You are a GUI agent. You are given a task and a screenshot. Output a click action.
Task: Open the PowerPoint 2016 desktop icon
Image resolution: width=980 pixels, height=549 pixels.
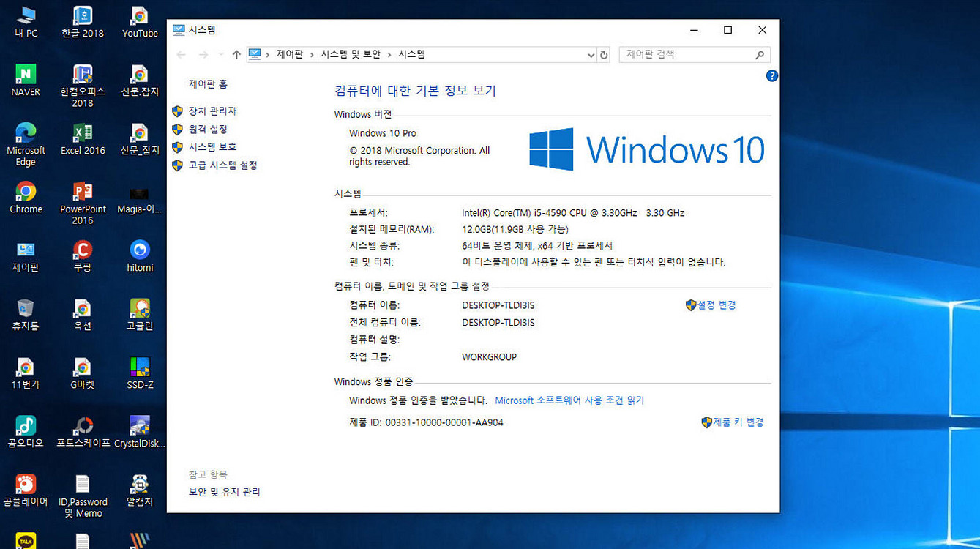(83, 203)
